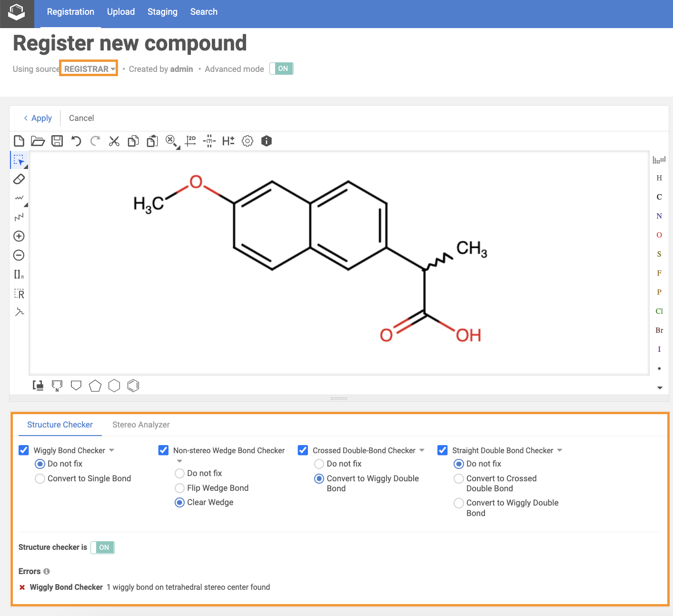673x616 pixels.
Task: Select the Eraser tool
Action: coord(19,179)
